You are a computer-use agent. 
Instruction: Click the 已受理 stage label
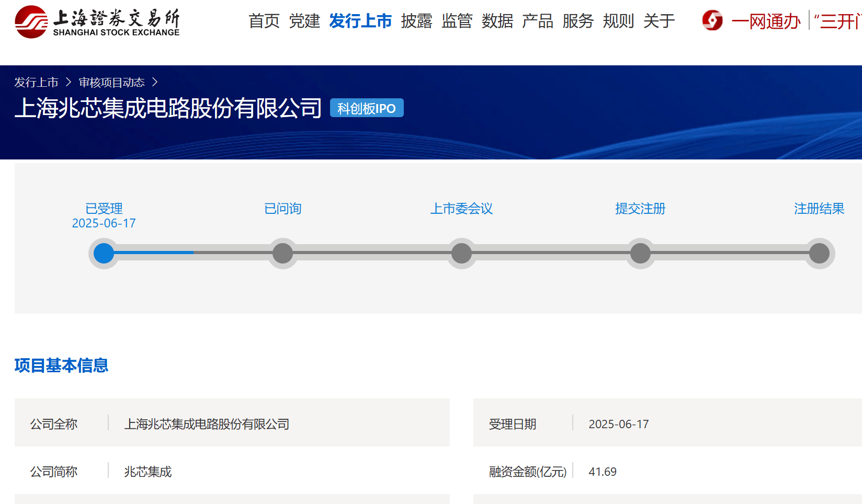pos(104,209)
